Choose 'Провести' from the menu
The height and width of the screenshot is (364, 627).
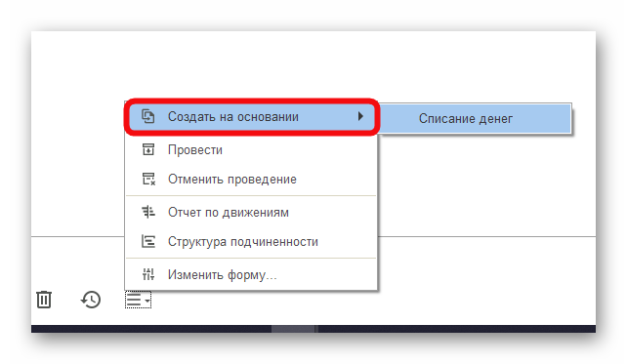coord(251,150)
